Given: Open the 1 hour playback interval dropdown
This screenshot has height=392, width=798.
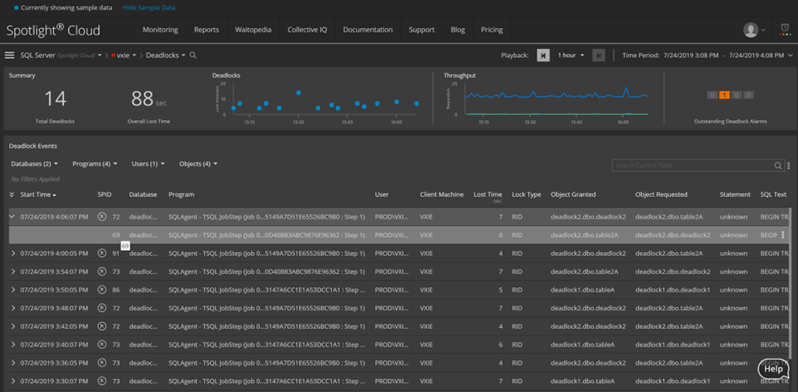Looking at the screenshot, I should (x=571, y=55).
